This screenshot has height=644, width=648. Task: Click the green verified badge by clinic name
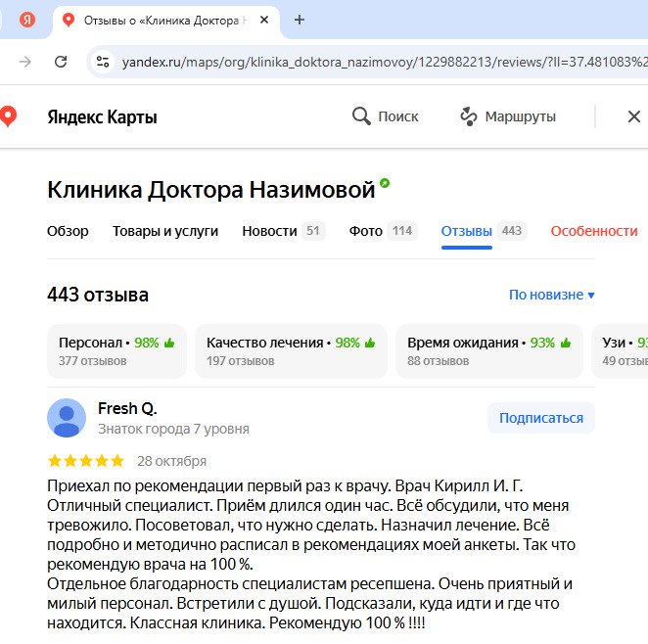[385, 183]
